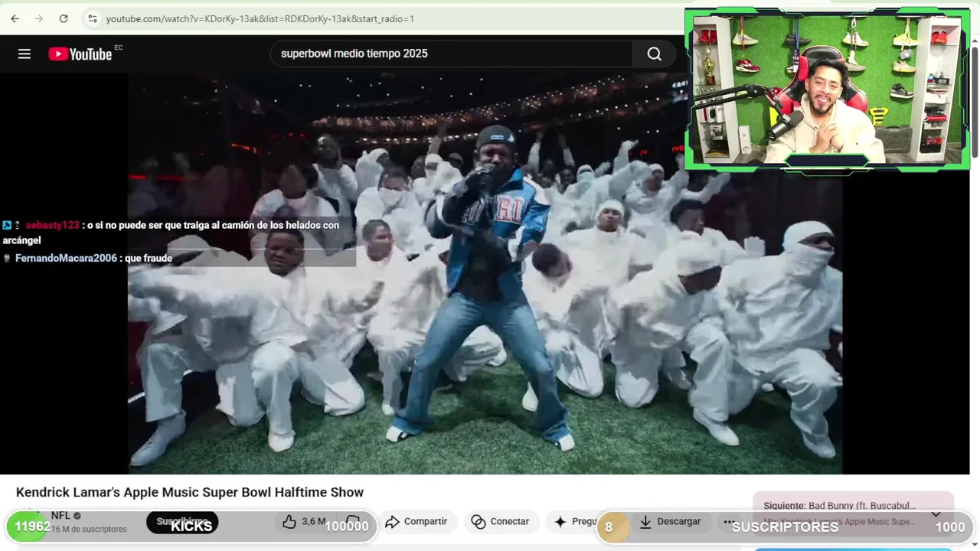980x551 pixels.
Task: Click the 16 M de suscriptores text
Action: [x=89, y=529]
